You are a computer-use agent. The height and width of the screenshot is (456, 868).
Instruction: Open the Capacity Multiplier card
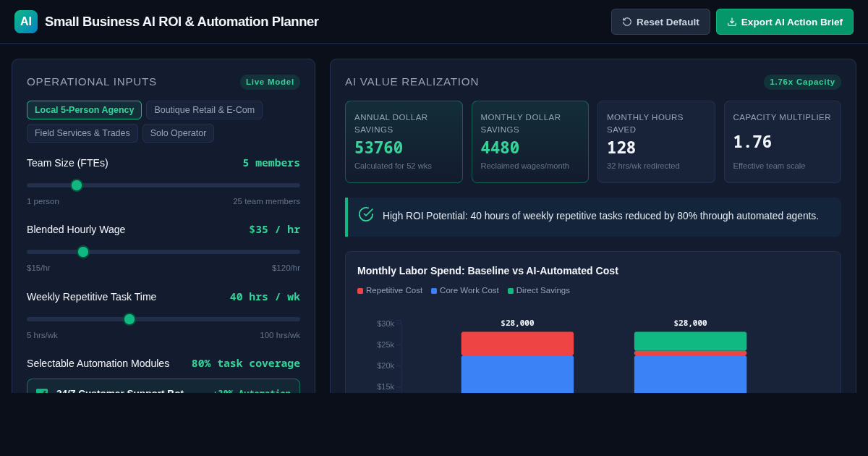pyautogui.click(x=783, y=142)
